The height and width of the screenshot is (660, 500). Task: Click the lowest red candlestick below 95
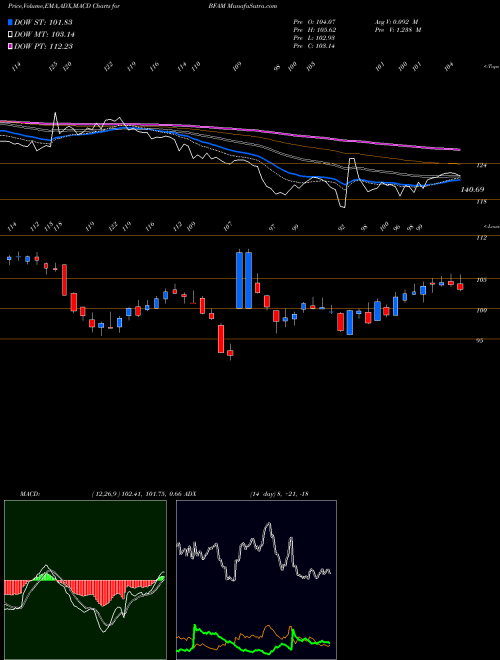click(230, 353)
